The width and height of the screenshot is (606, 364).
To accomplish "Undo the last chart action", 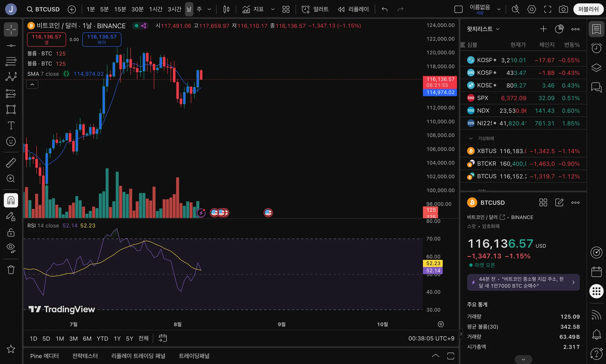I will click(385, 9).
